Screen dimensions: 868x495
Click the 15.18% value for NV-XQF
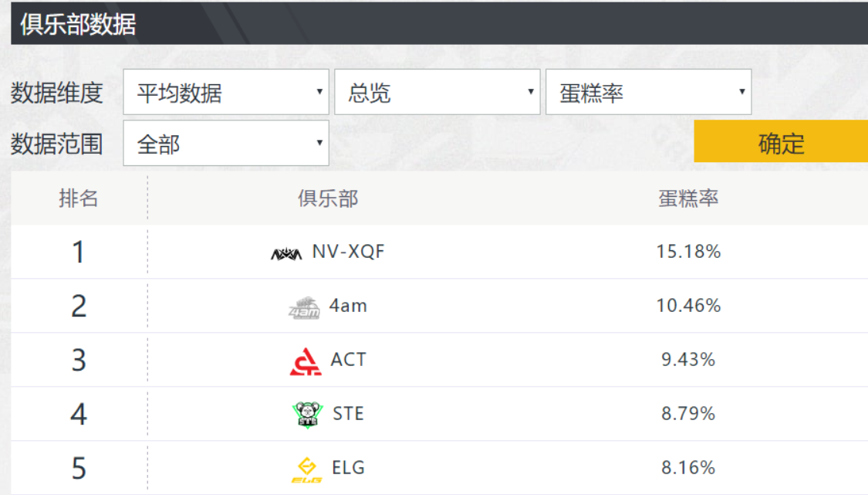(688, 252)
